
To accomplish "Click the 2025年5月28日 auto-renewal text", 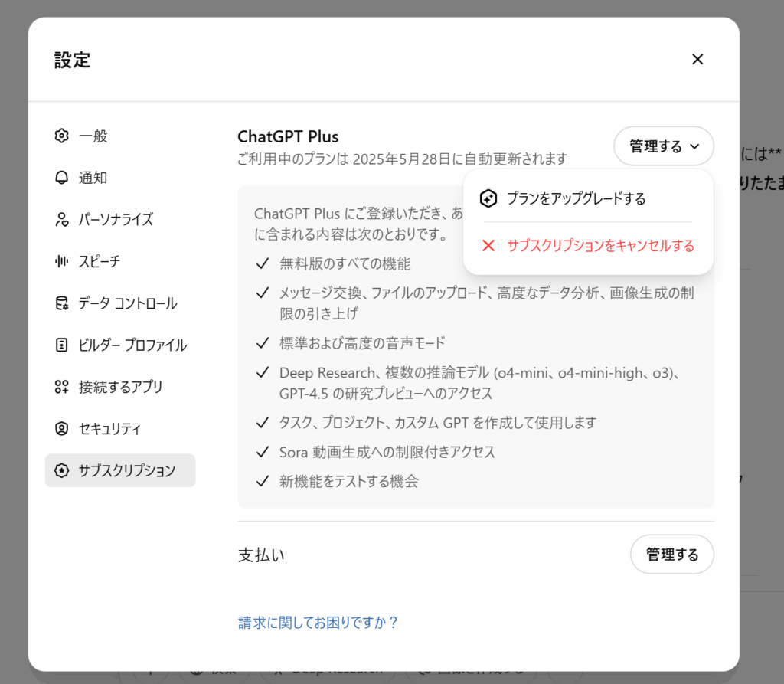I will 402,159.
